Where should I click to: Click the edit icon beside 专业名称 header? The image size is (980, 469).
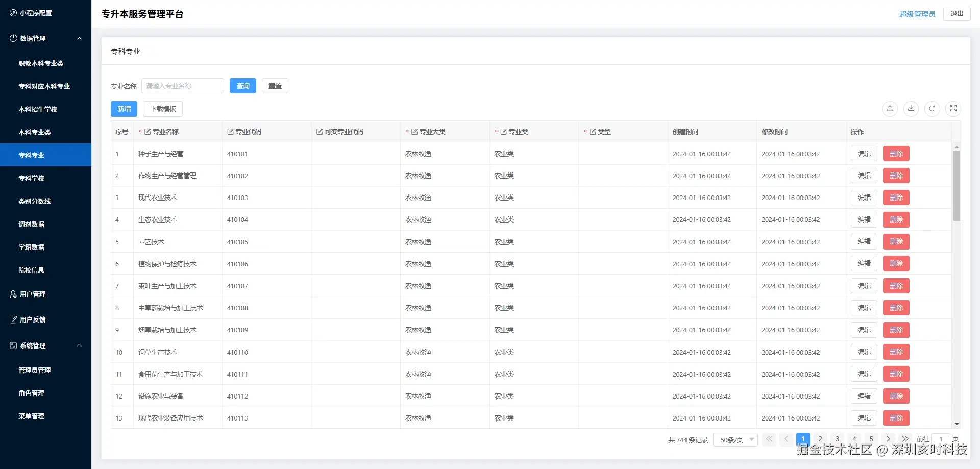tap(148, 132)
